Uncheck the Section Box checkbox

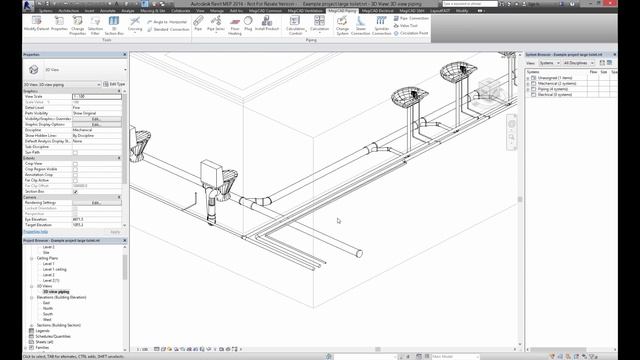75,191
